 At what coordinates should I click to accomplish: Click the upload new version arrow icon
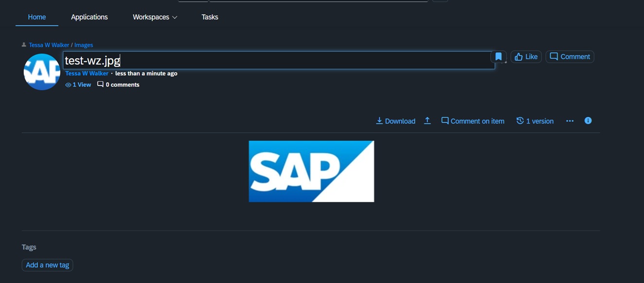(427, 121)
